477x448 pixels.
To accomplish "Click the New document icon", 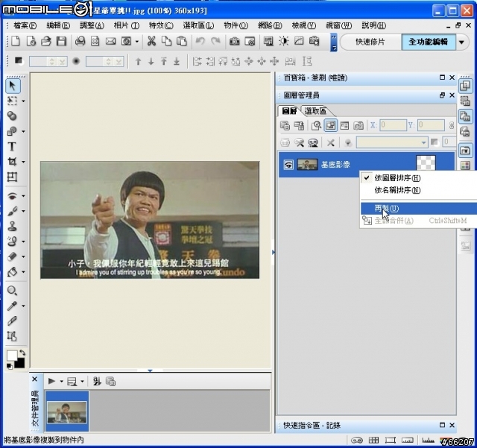I will 15,41.
